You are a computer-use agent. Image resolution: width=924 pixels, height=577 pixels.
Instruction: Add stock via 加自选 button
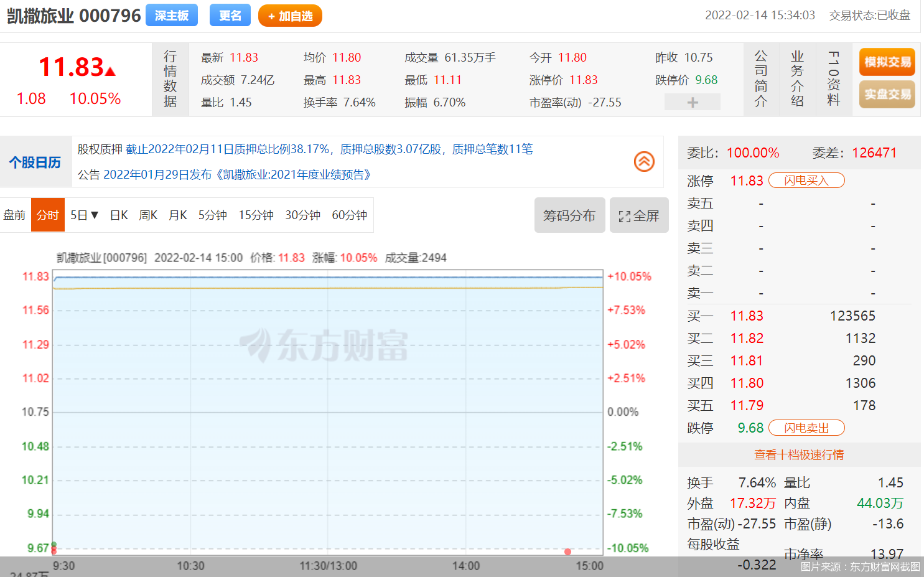pyautogui.click(x=290, y=16)
